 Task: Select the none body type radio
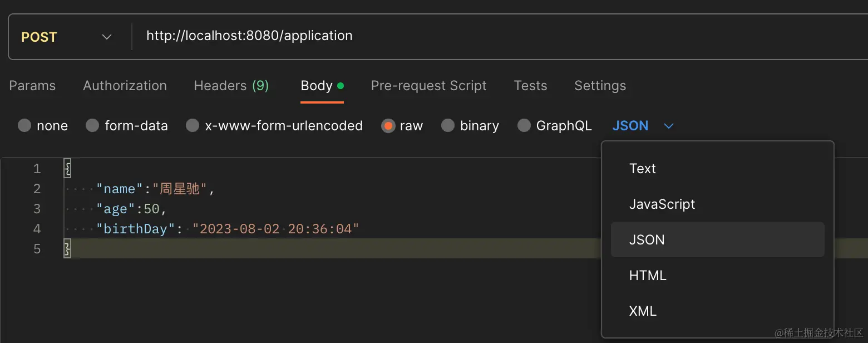click(x=24, y=126)
